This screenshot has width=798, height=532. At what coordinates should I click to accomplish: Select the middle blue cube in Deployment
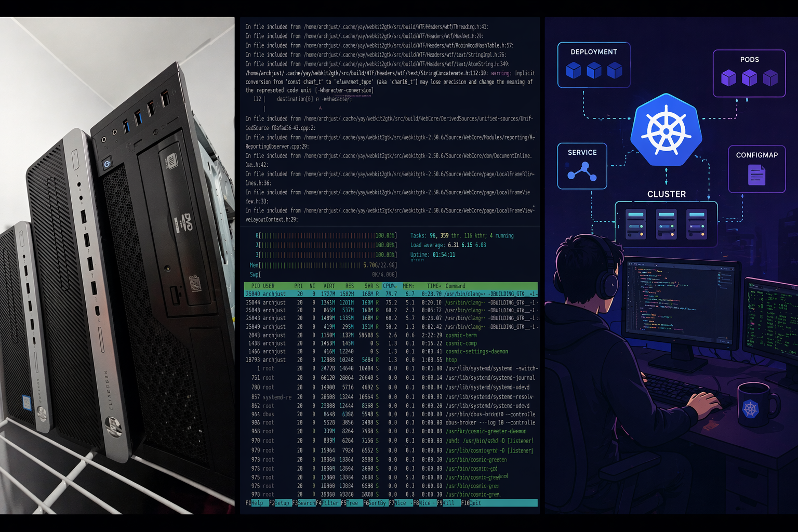point(594,70)
